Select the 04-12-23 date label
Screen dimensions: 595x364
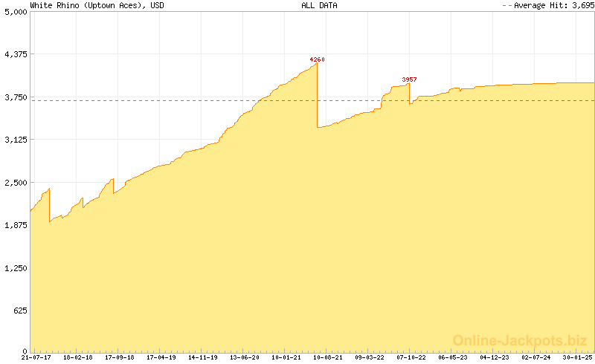click(494, 357)
